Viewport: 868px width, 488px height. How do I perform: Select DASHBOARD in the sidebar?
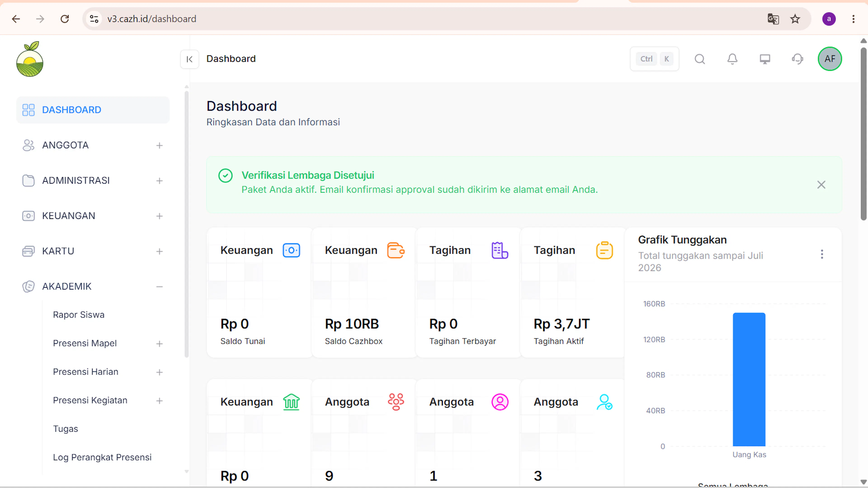[x=93, y=110]
